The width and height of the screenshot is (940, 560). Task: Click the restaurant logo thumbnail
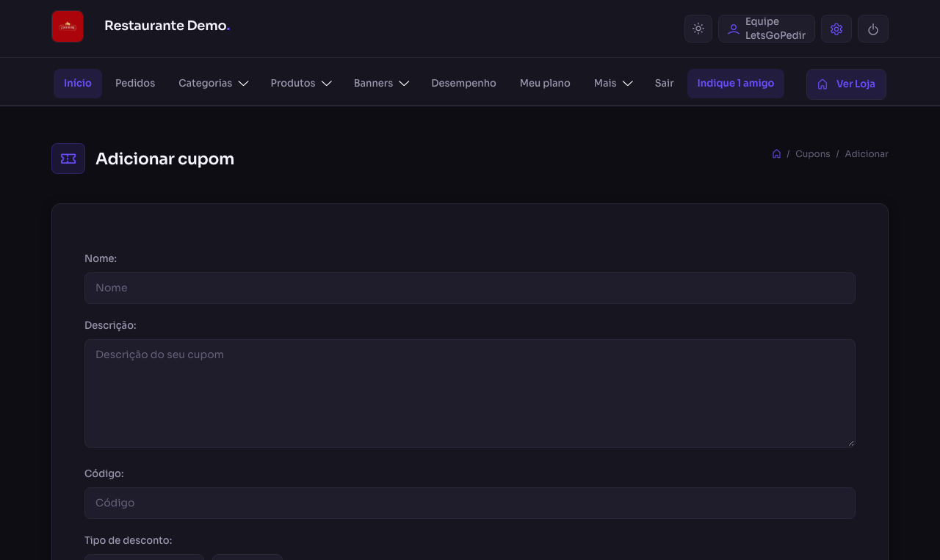click(68, 26)
